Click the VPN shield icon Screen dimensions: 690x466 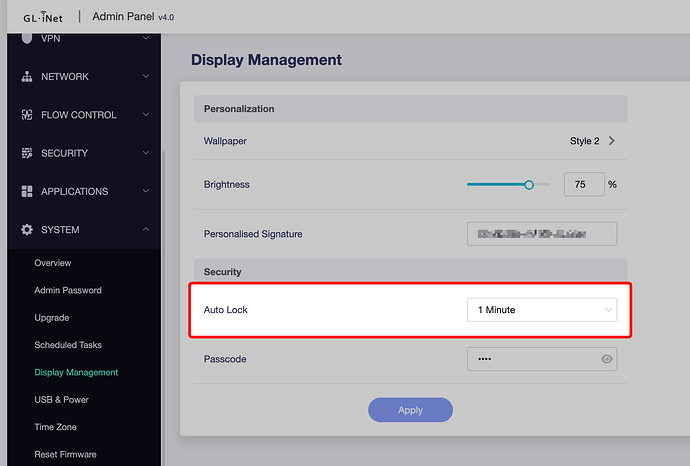coord(27,38)
